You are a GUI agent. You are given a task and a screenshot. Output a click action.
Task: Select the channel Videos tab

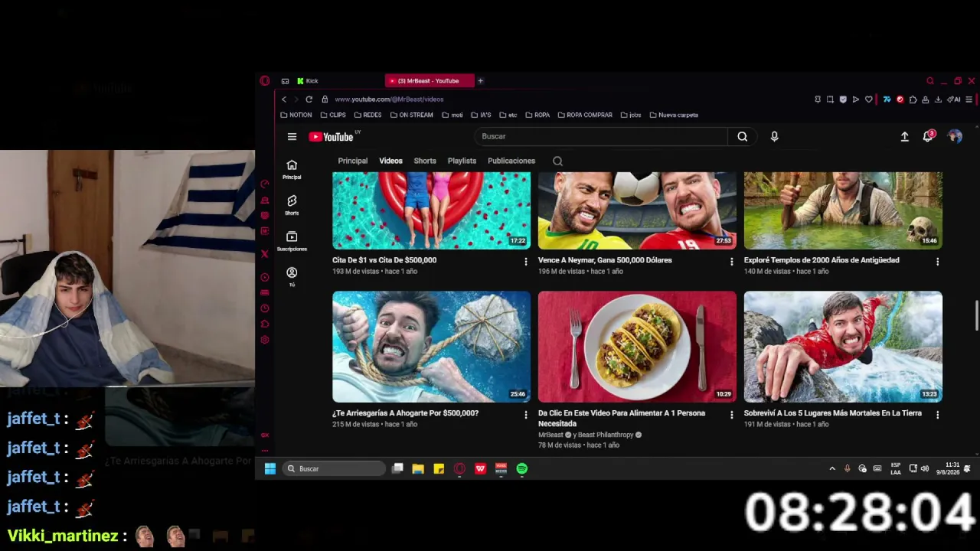point(390,161)
